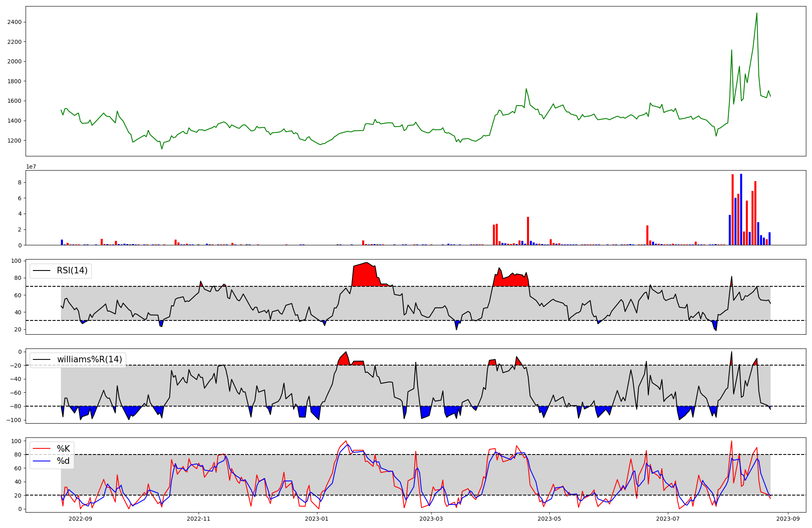The image size is (812, 528).
Task: Click the 2023-01 x-axis date label
Action: (x=317, y=519)
